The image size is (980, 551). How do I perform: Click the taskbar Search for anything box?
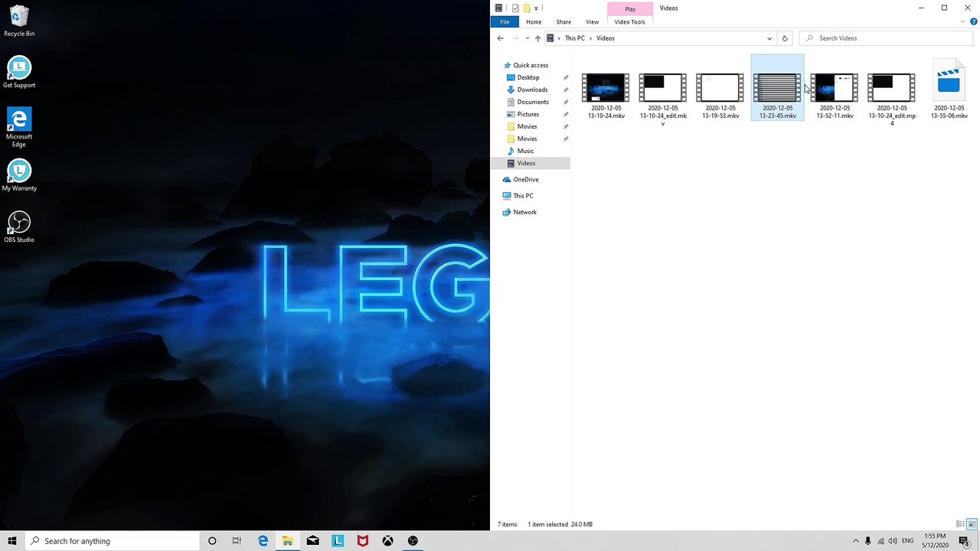pyautogui.click(x=111, y=541)
